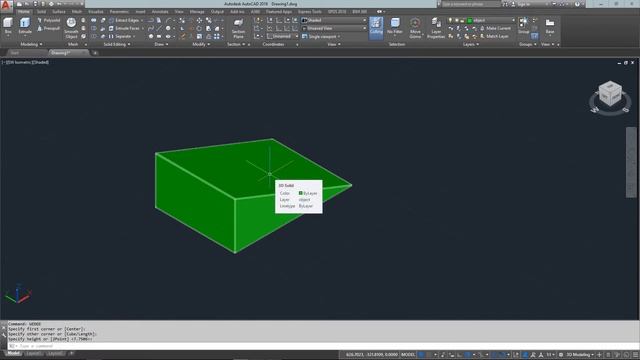Viewport: 640px width, 360px height.
Task: Open the Help question mark icon
Action: click(x=577, y=4)
